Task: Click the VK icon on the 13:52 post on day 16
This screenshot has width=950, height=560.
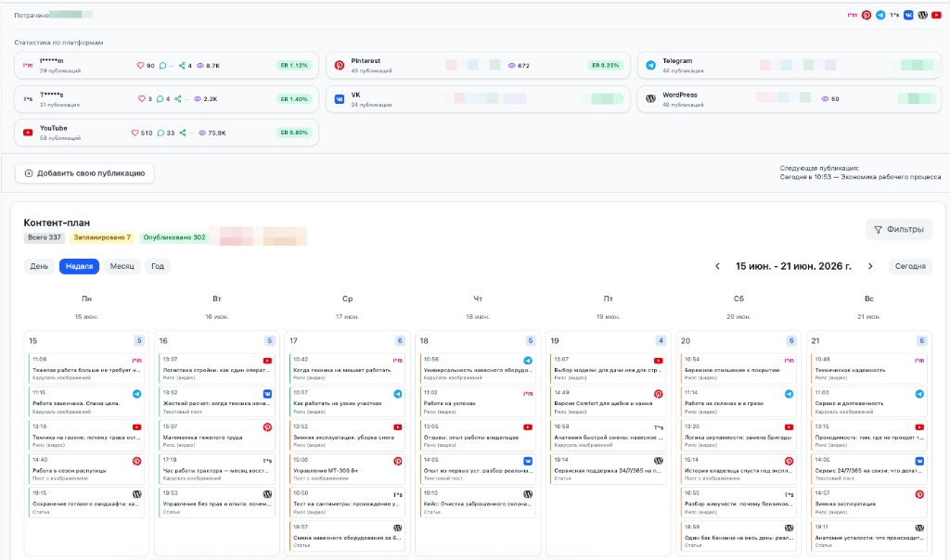Action: point(267,394)
